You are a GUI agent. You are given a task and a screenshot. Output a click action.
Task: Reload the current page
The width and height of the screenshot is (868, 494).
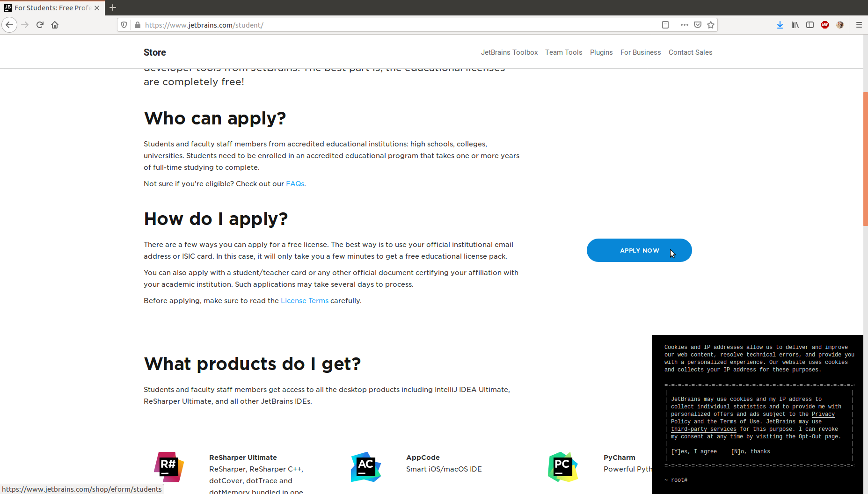pyautogui.click(x=40, y=25)
